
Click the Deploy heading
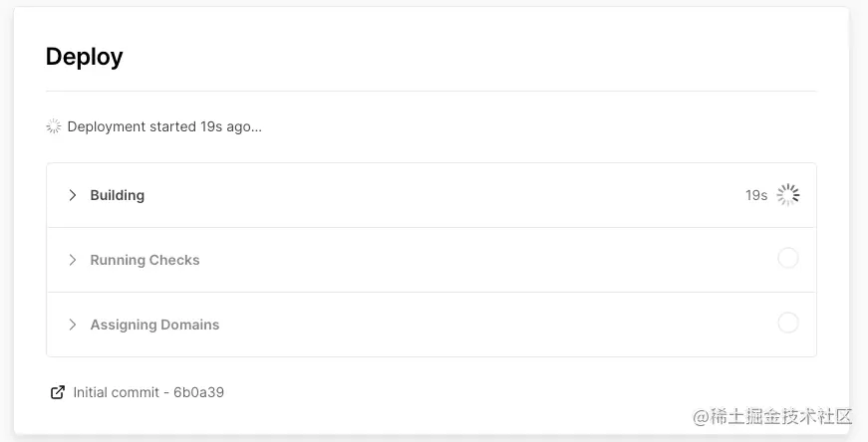click(x=84, y=57)
